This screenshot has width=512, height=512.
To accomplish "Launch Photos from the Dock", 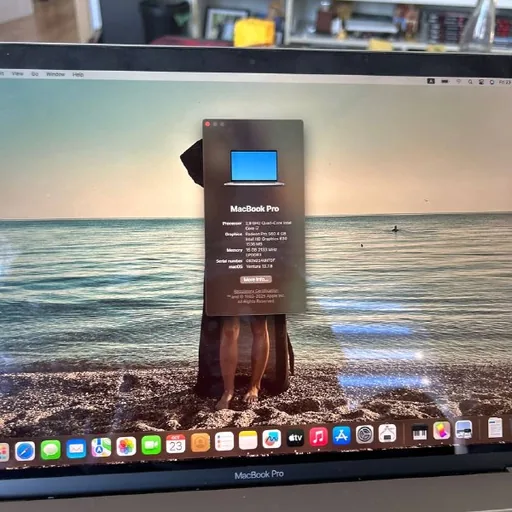I will tap(126, 446).
